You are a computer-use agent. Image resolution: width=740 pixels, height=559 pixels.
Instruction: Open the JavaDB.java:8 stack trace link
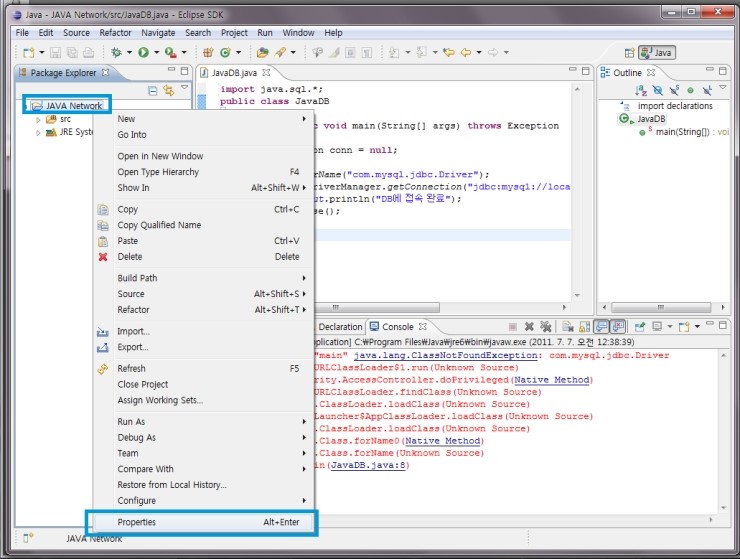coord(368,465)
